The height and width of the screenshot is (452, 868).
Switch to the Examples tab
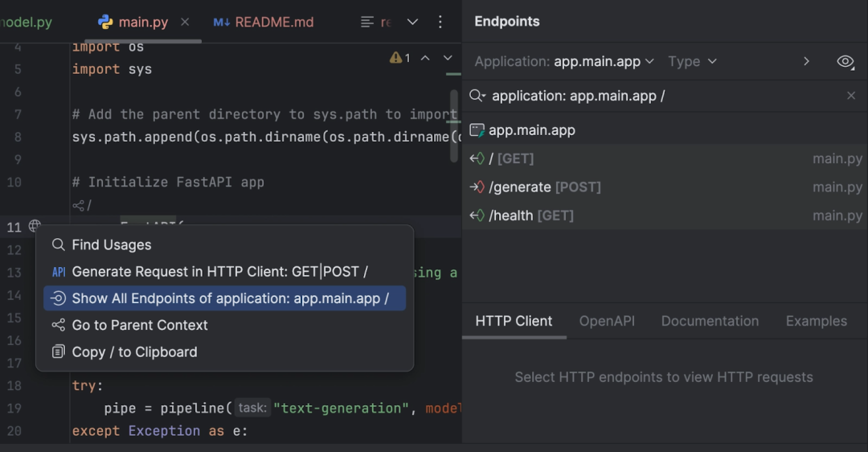(x=817, y=321)
